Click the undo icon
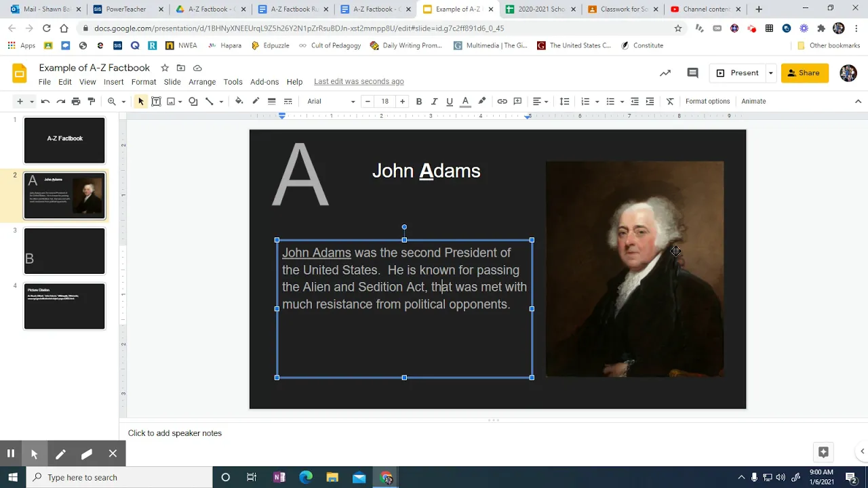Image resolution: width=868 pixels, height=488 pixels. pyautogui.click(x=45, y=102)
